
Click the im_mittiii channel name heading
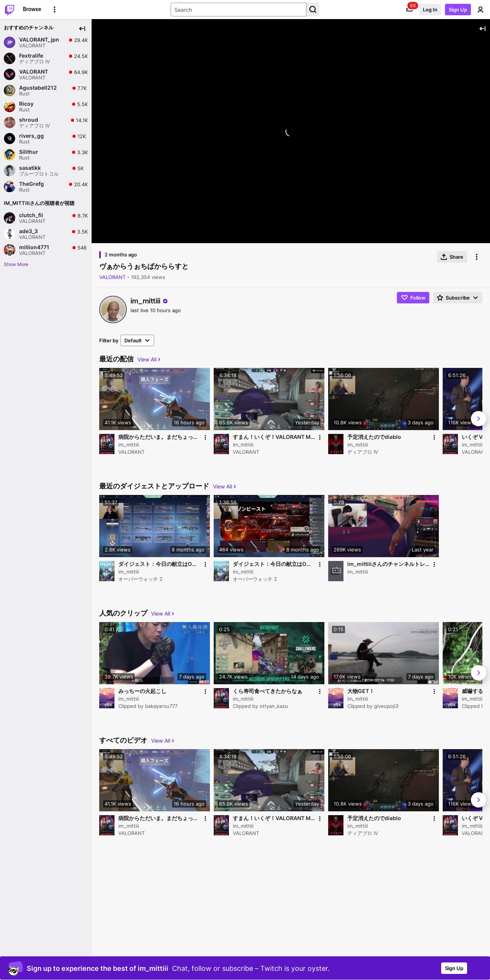(x=145, y=301)
